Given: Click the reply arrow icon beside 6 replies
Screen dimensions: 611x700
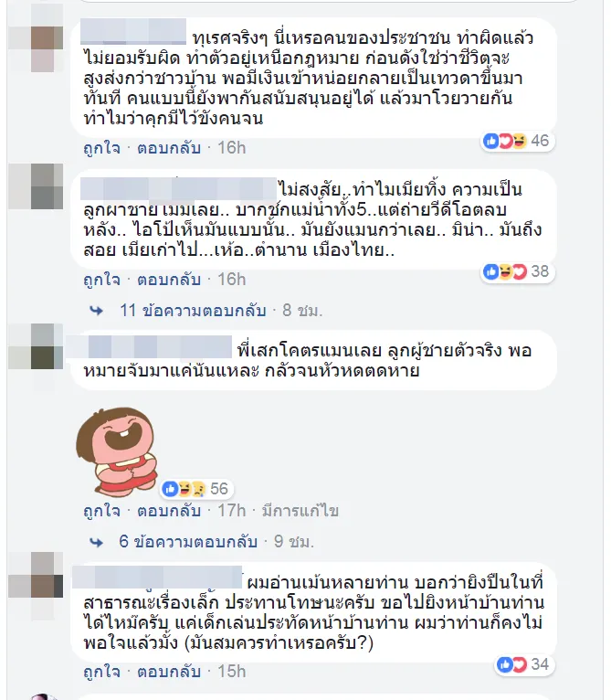Looking at the screenshot, I should tap(97, 542).
